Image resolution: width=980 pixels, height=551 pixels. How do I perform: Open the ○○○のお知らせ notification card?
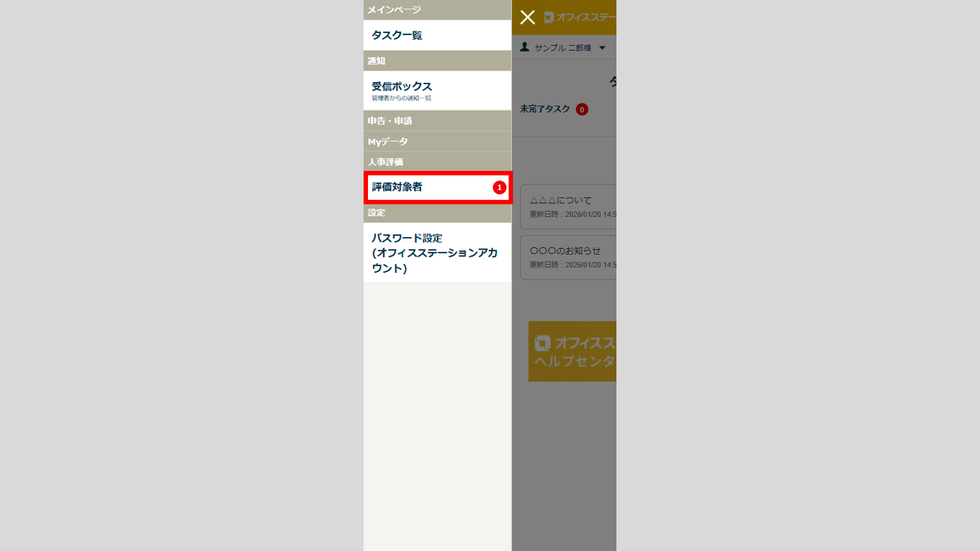coord(568,257)
